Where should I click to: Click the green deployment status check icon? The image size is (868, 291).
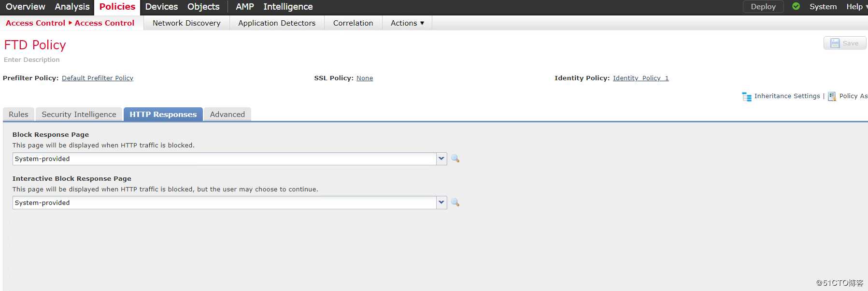pos(796,7)
